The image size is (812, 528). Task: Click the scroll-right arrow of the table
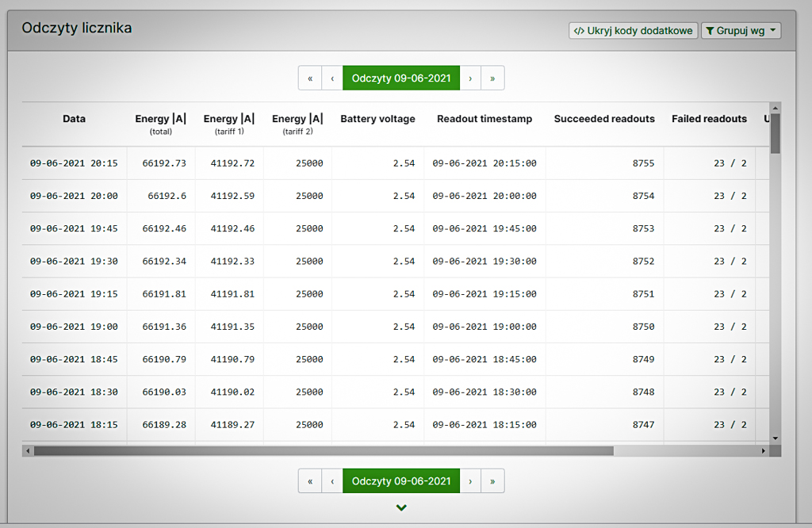(x=764, y=451)
